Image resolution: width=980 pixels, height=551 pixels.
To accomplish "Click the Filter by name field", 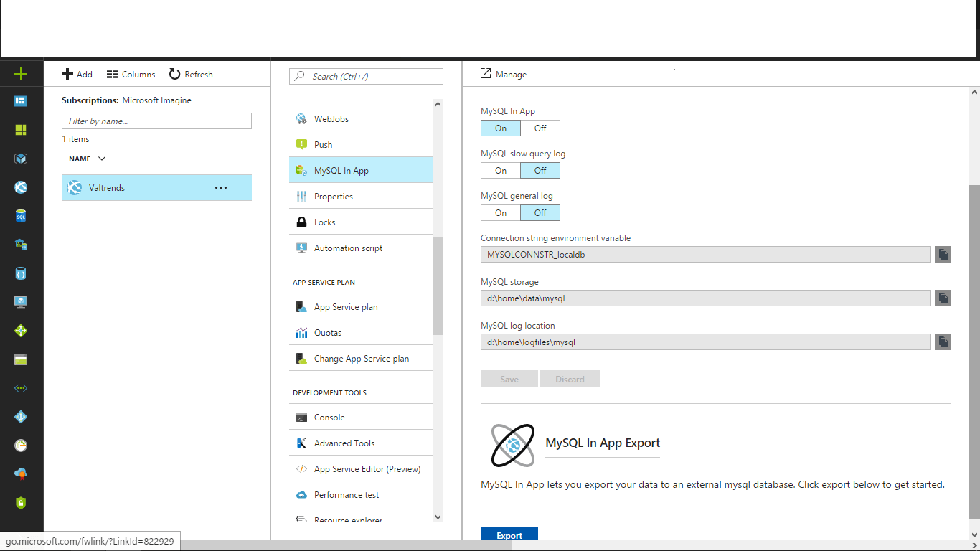I will (x=156, y=121).
